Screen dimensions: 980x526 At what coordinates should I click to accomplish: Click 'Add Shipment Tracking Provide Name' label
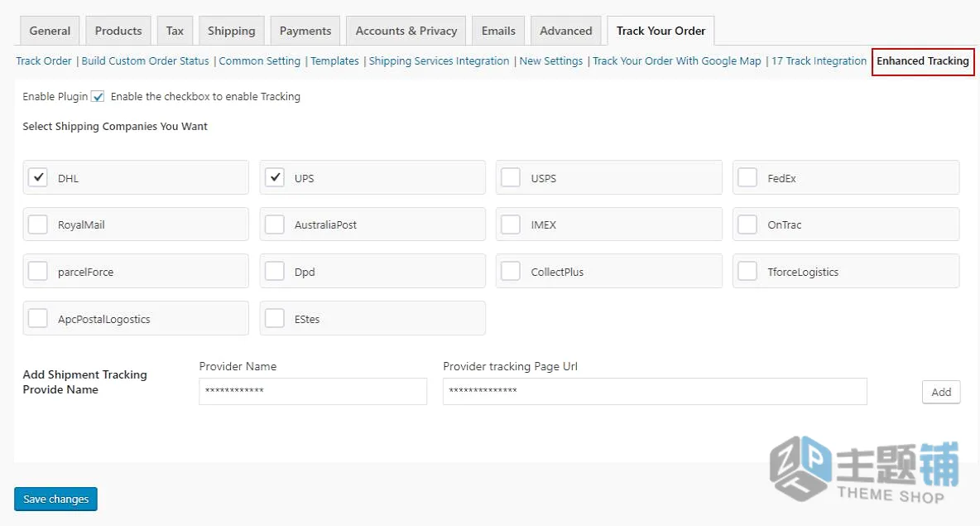click(85, 382)
